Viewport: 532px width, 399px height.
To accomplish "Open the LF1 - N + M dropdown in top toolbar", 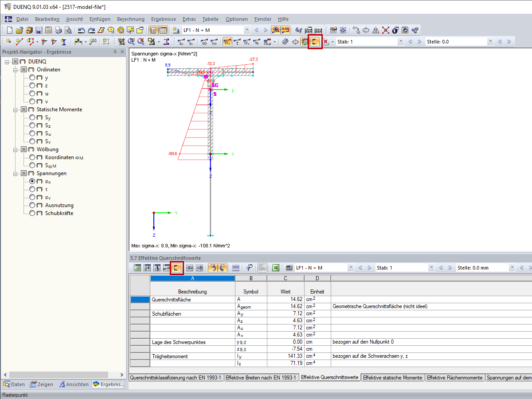I will (x=247, y=30).
